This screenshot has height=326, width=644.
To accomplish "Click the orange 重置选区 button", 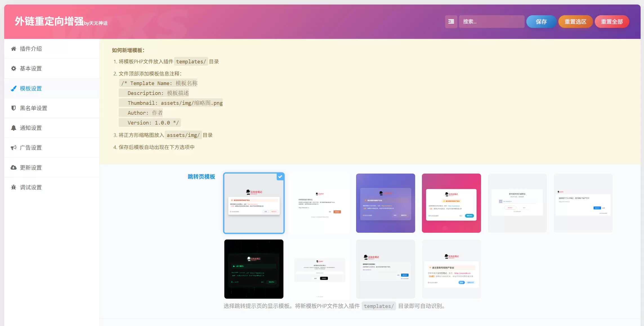I will tap(575, 22).
